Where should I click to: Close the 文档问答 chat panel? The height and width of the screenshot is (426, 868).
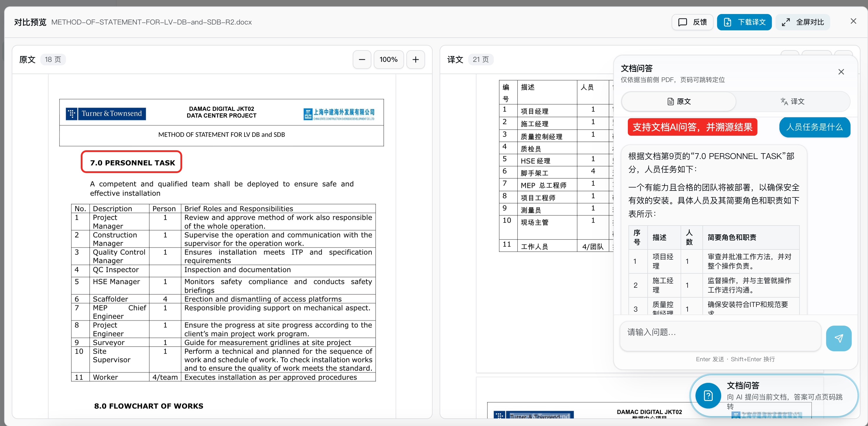coord(841,72)
